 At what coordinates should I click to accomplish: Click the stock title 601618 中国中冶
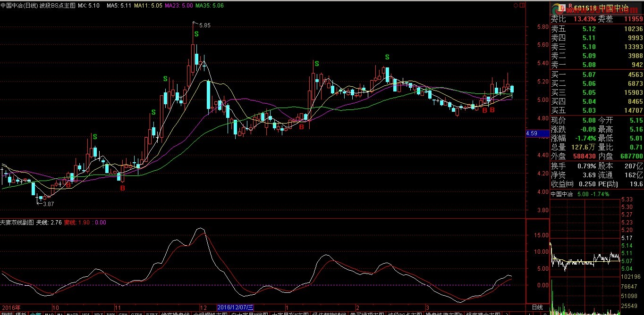click(x=602, y=8)
